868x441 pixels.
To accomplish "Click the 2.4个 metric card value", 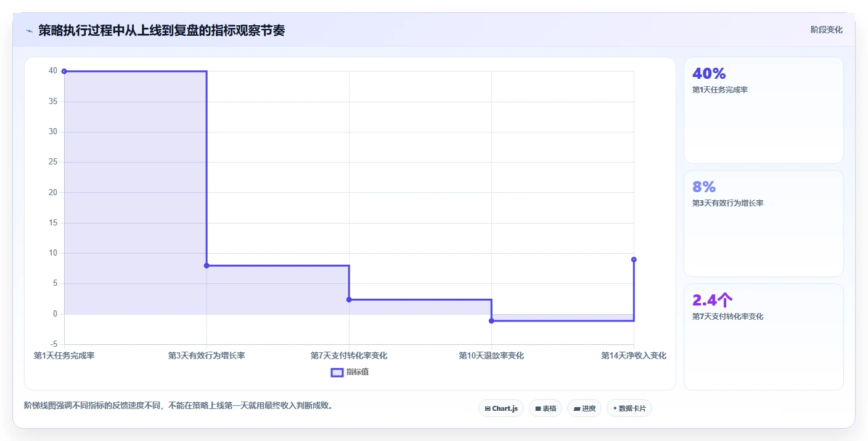I will pyautogui.click(x=713, y=300).
